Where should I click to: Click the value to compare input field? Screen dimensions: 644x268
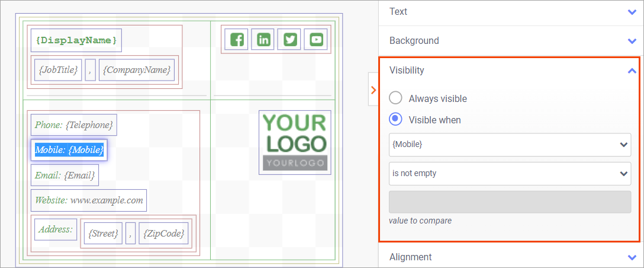(509, 202)
